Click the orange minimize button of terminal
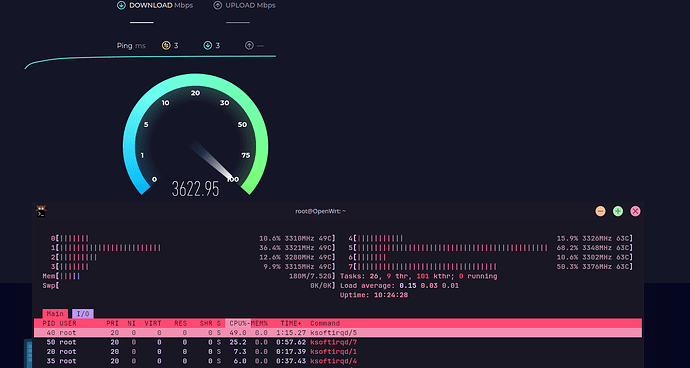This screenshot has width=690, height=368. [x=600, y=211]
